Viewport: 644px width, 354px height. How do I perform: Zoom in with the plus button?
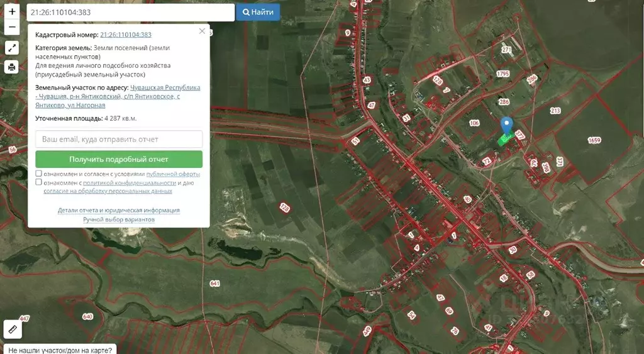click(12, 12)
